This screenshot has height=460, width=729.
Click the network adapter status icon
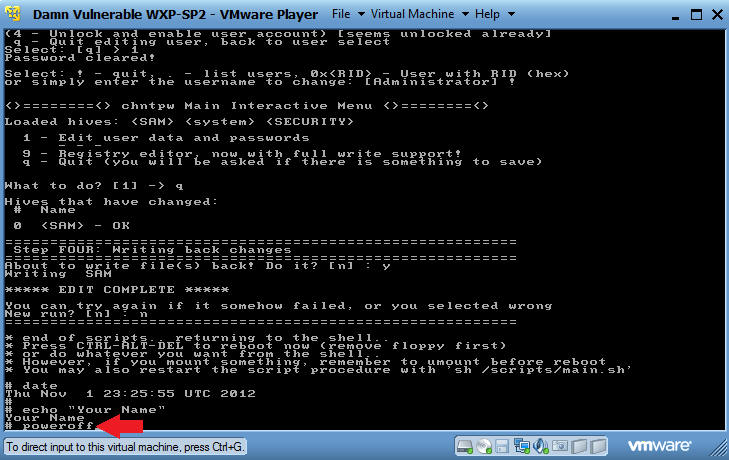click(522, 447)
